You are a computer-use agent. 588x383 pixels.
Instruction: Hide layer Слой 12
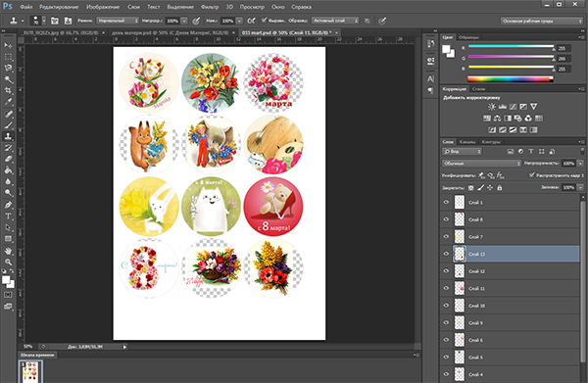(x=446, y=271)
